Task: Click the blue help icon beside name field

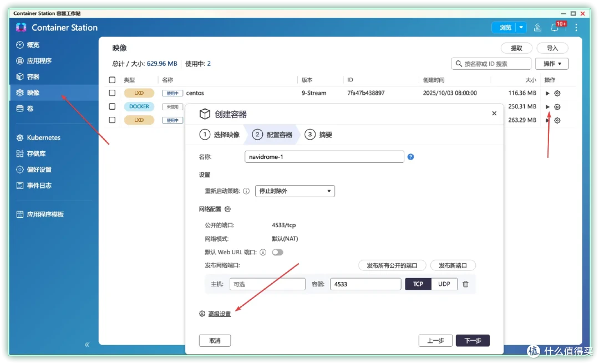Action: point(410,157)
